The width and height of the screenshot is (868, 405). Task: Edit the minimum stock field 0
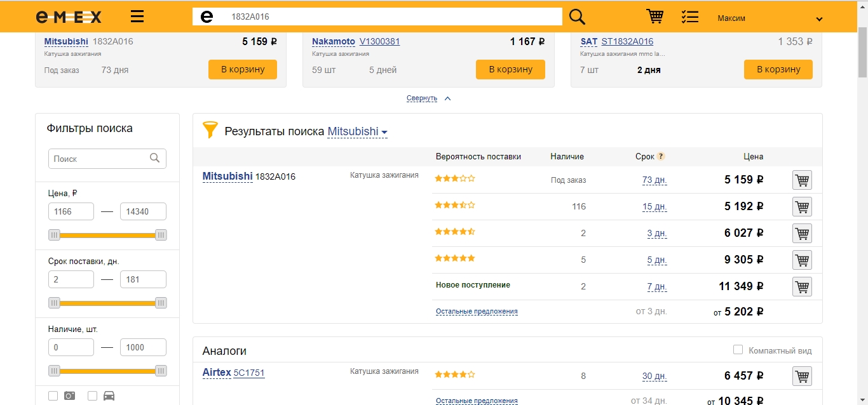(x=71, y=347)
